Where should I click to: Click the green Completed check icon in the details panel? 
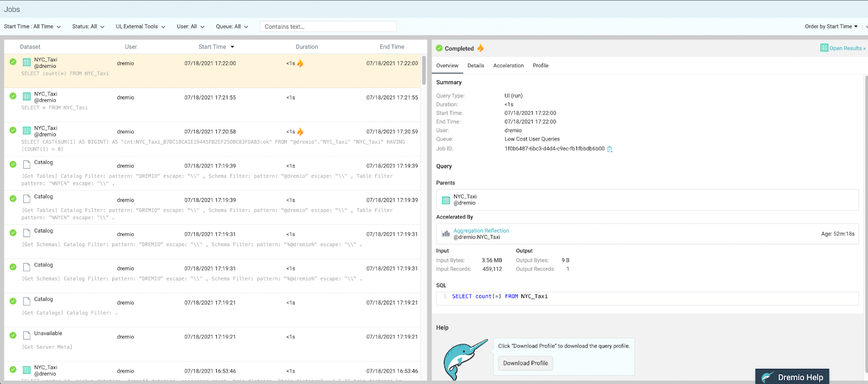pos(439,48)
